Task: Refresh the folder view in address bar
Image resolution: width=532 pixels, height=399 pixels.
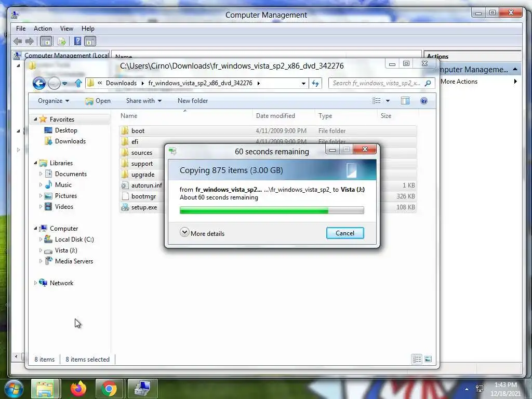Action: 315,84
